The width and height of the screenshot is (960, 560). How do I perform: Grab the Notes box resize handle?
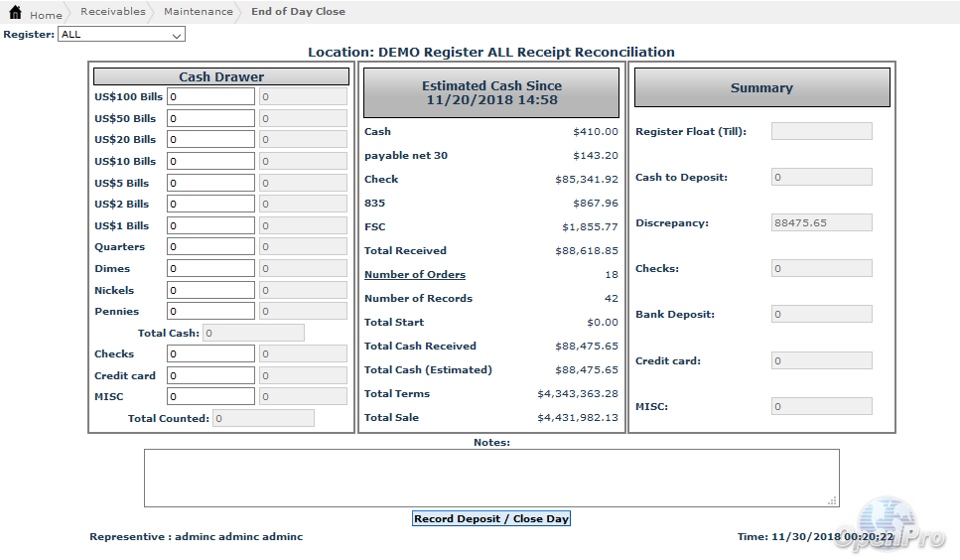point(833,501)
